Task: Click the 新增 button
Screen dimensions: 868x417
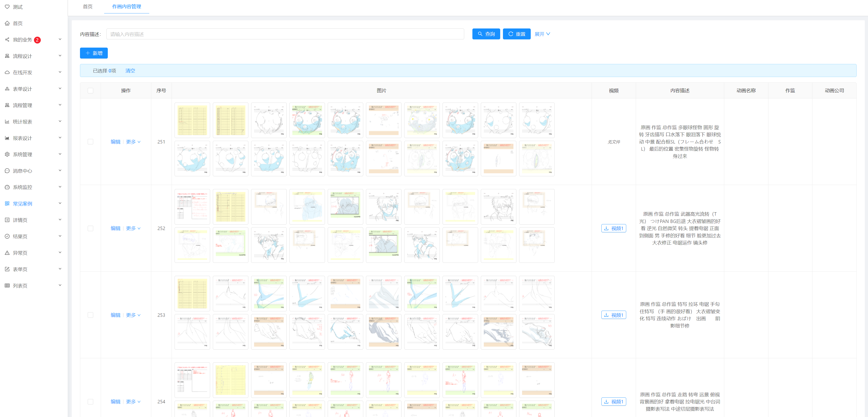Action: pyautogui.click(x=94, y=53)
